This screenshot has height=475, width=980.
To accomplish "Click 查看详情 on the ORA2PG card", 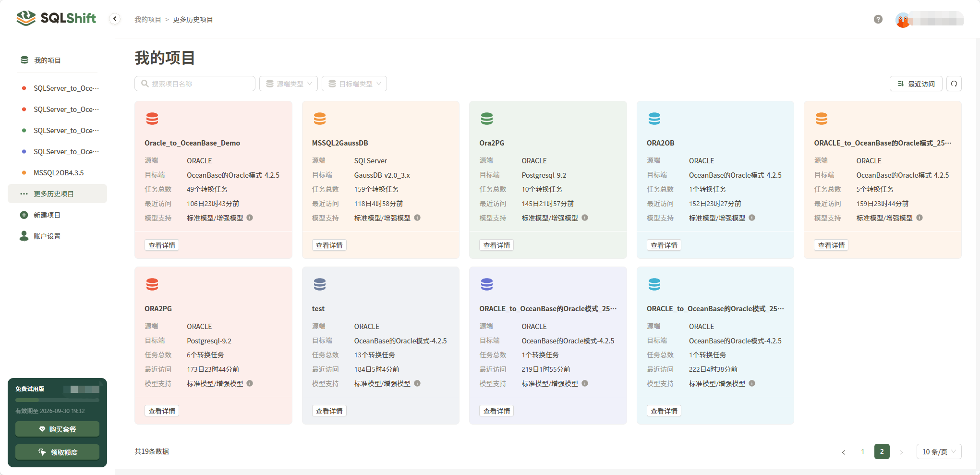I will 161,411.
